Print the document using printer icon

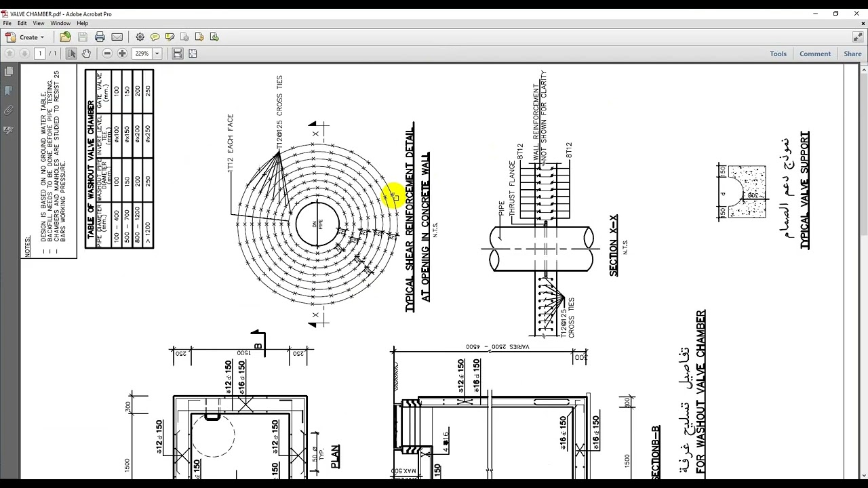coord(100,37)
